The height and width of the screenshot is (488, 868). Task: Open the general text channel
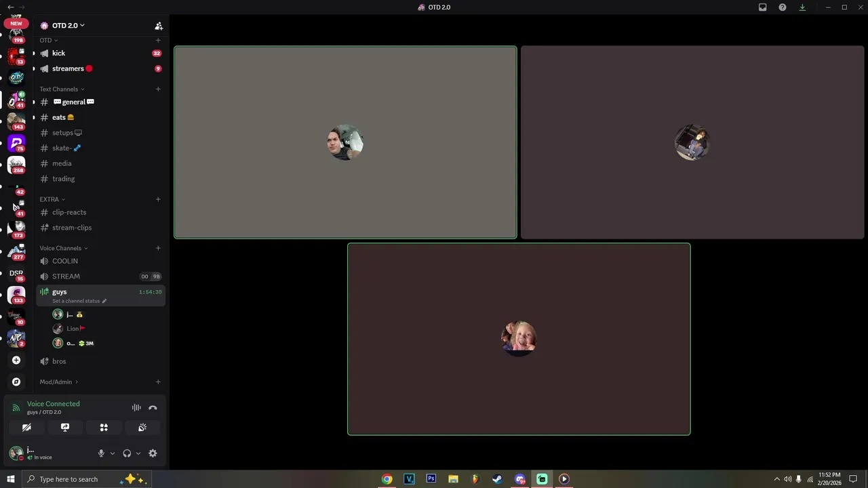100,102
